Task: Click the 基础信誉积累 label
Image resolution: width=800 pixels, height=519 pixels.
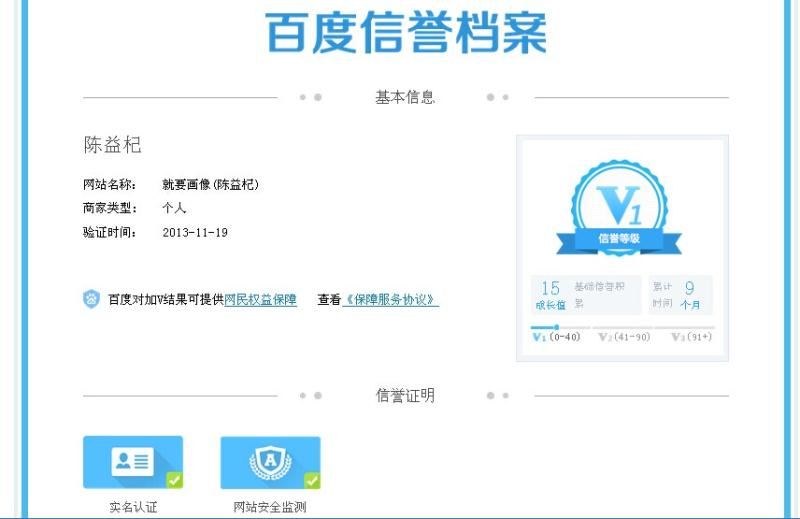Action: 599,294
